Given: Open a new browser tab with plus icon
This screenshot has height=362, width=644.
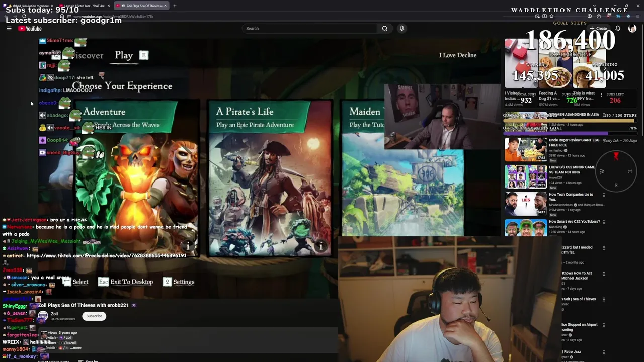Looking at the screenshot, I should (175, 6).
